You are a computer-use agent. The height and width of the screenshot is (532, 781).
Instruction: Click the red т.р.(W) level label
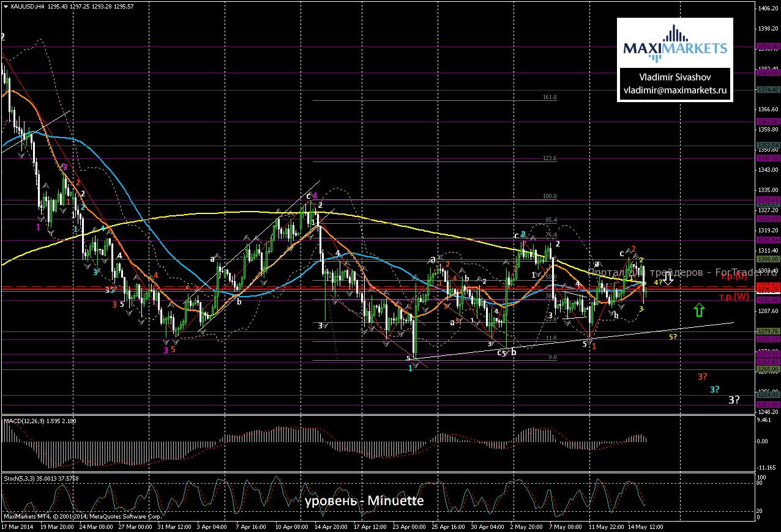tap(734, 297)
